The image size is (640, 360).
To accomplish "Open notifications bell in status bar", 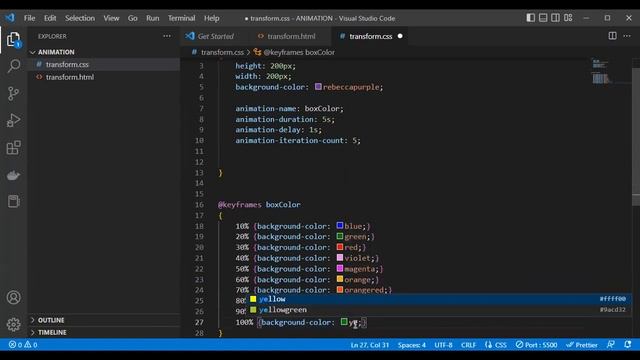I will click(628, 345).
